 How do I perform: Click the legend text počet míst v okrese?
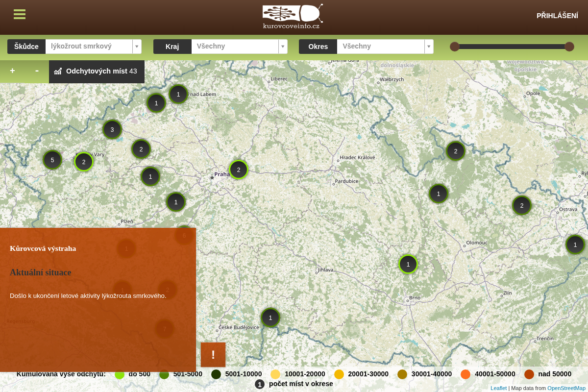point(301,384)
